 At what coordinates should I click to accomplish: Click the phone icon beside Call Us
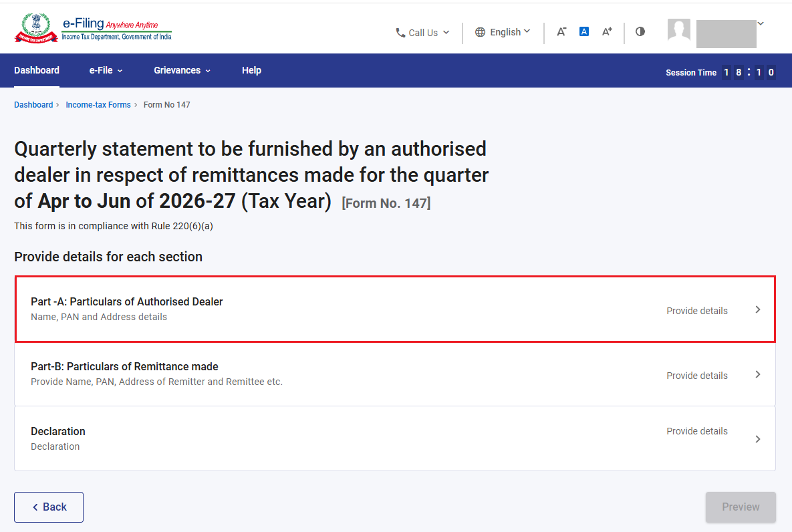pyautogui.click(x=400, y=32)
